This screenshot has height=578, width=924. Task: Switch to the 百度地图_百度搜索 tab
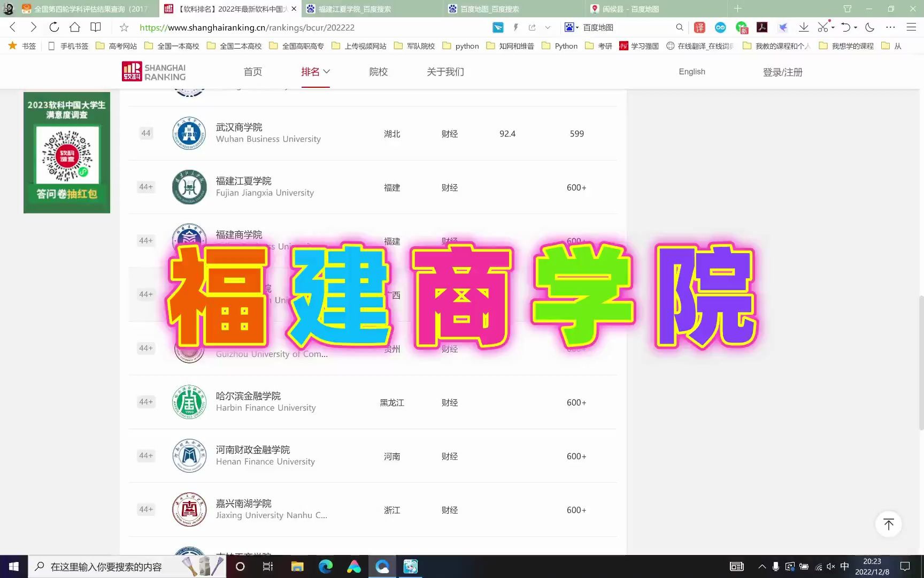(514, 9)
